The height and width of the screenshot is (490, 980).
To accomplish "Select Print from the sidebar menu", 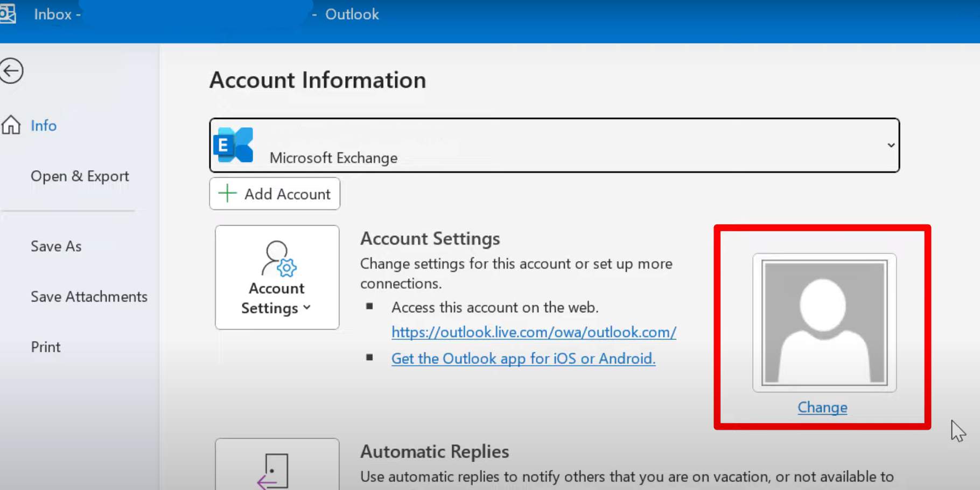I will [45, 346].
